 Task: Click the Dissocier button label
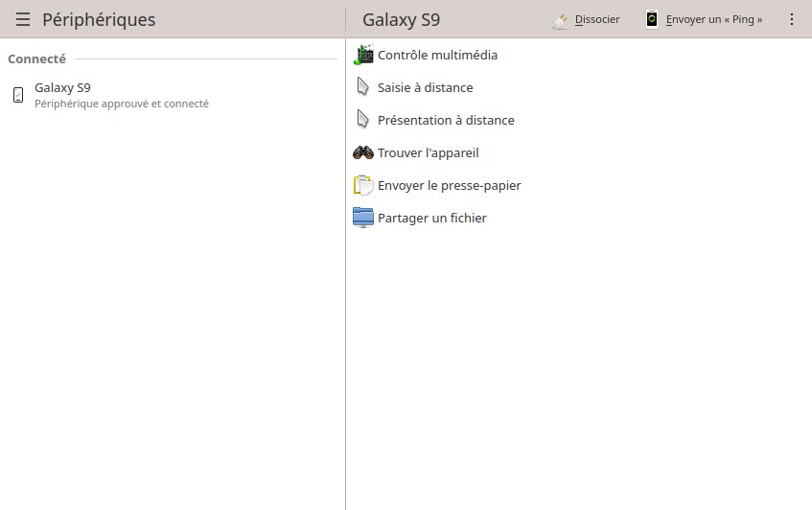[x=597, y=20]
